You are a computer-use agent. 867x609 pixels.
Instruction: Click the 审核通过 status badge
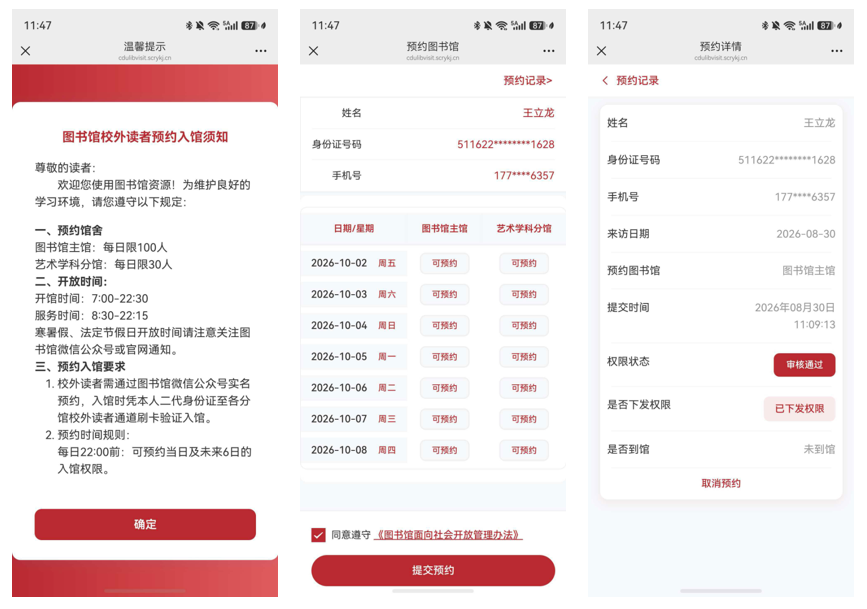(x=804, y=365)
